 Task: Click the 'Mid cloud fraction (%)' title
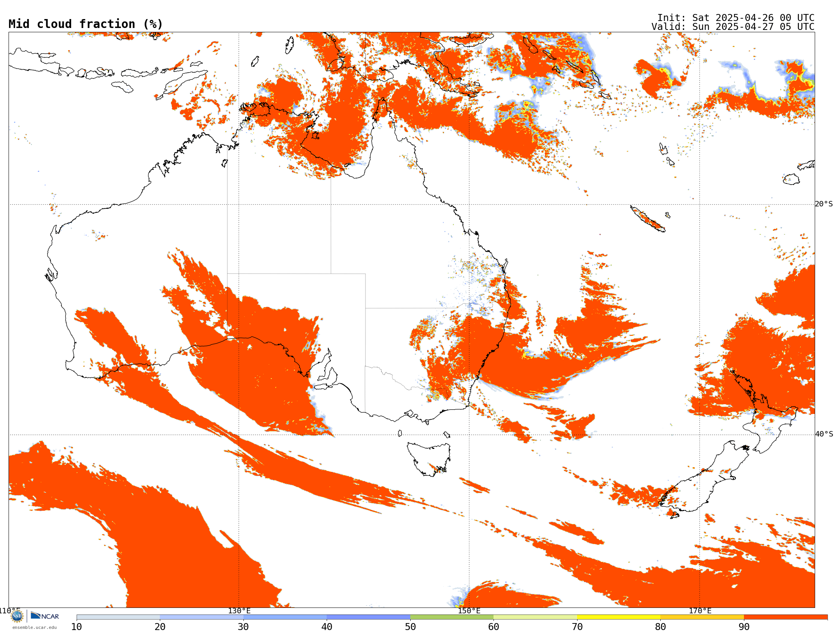tap(86, 24)
